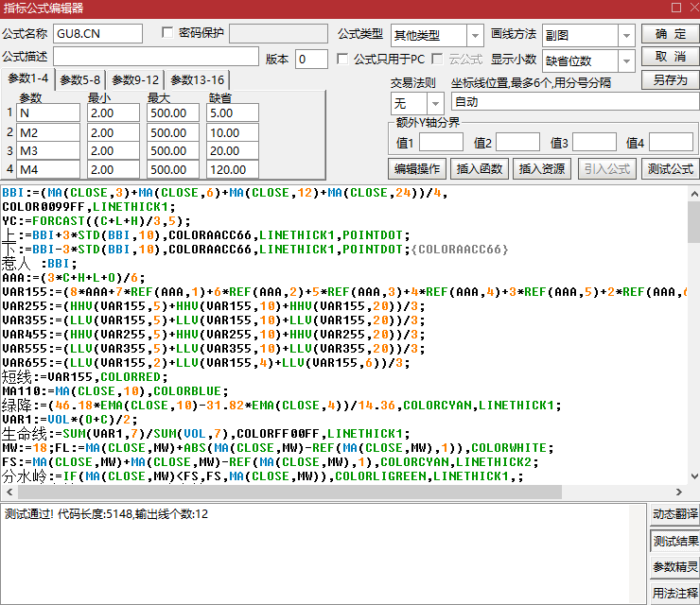The height and width of the screenshot is (605, 700).
Task: Toggle the 云公式 checkbox
Action: (x=437, y=59)
